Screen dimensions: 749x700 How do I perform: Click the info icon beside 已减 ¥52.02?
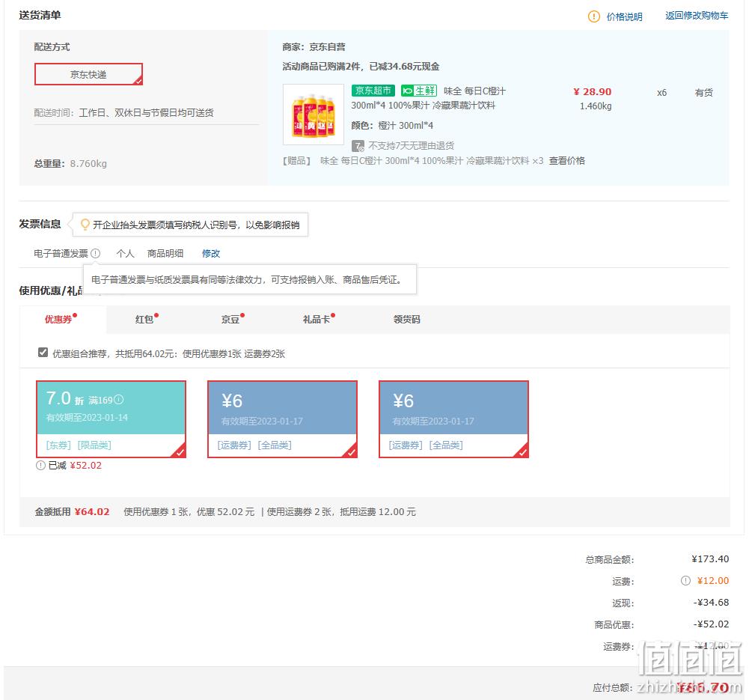pyautogui.click(x=40, y=465)
